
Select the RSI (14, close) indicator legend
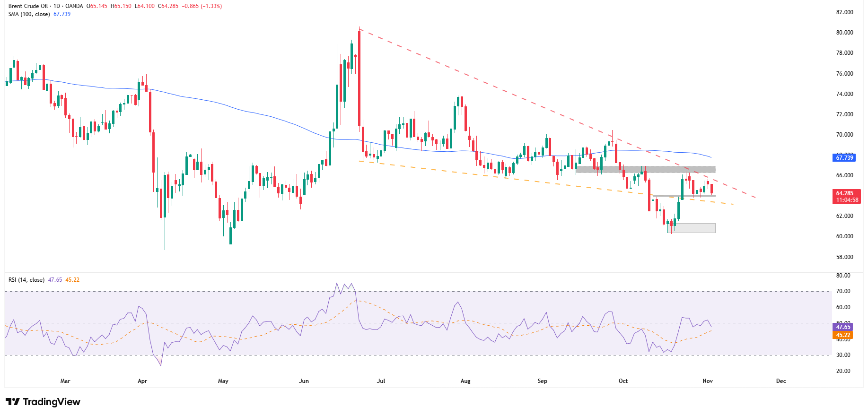click(x=26, y=280)
